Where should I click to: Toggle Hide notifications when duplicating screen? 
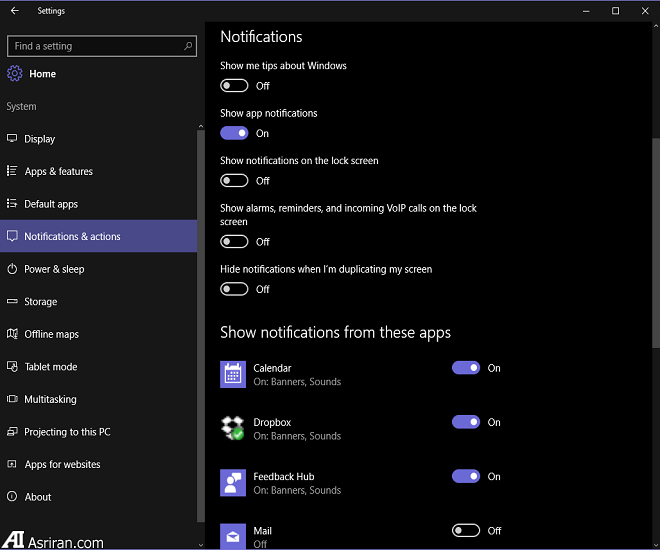coord(234,289)
